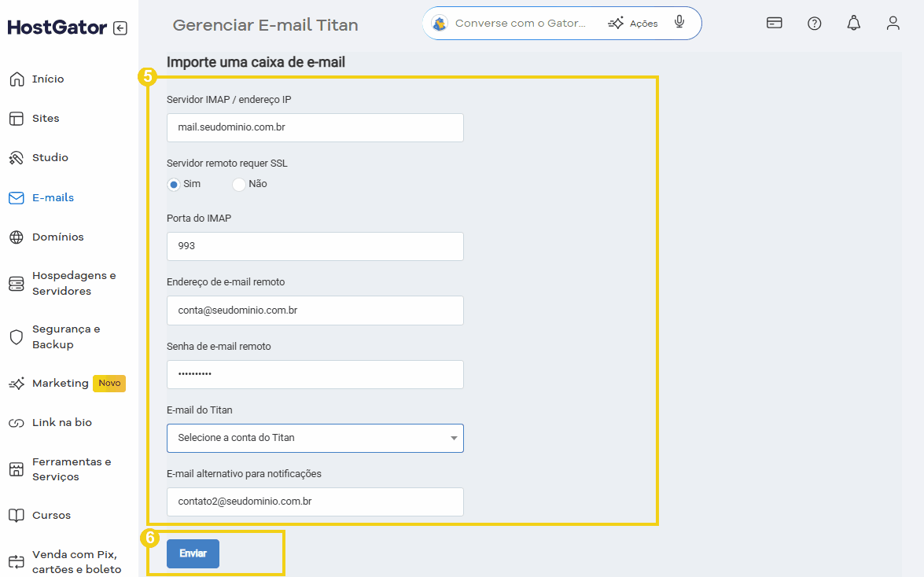Click the Marketing sparkle icon
The height and width of the screenshot is (577, 924).
[17, 384]
